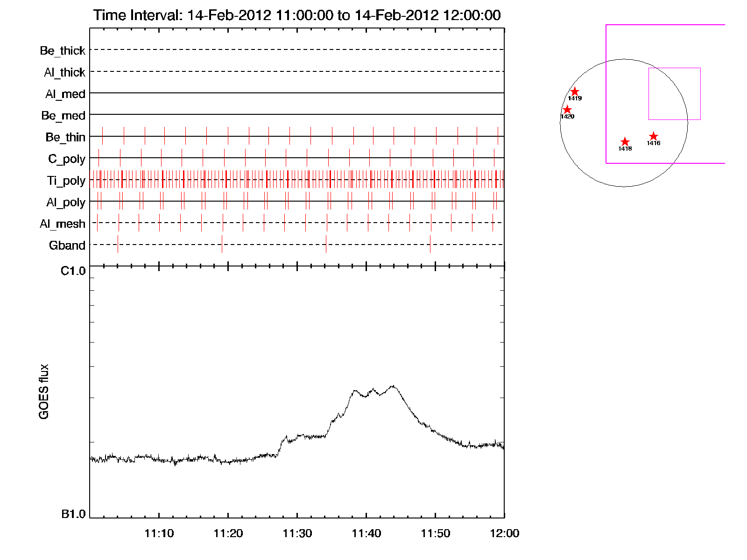The height and width of the screenshot is (560, 747).
Task: Click the Al_mesh filter label
Action: [x=63, y=224]
